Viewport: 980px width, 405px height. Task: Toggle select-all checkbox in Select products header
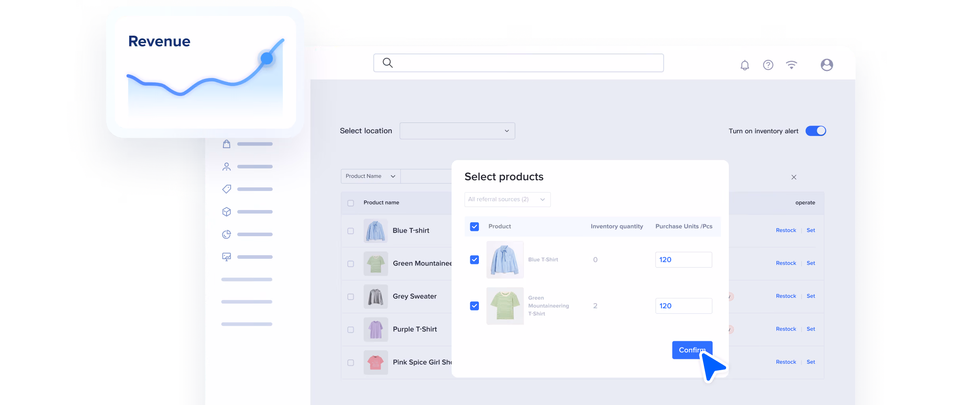click(x=474, y=226)
